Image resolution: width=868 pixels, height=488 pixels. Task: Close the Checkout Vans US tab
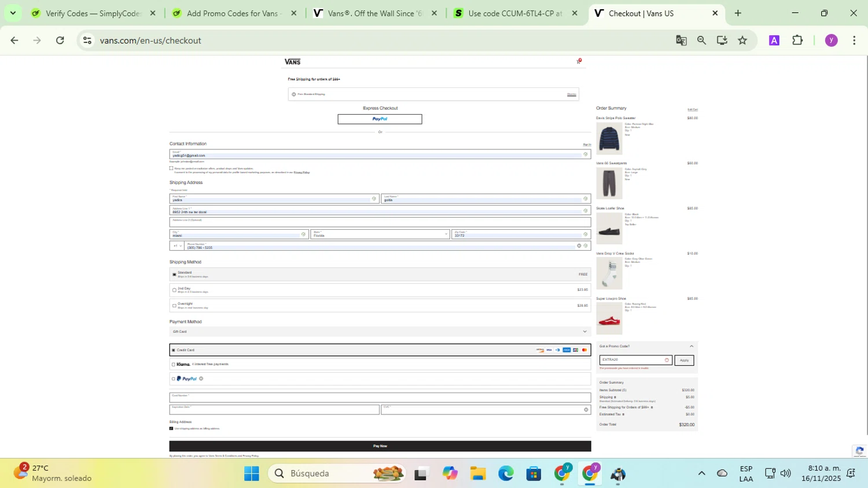click(715, 13)
